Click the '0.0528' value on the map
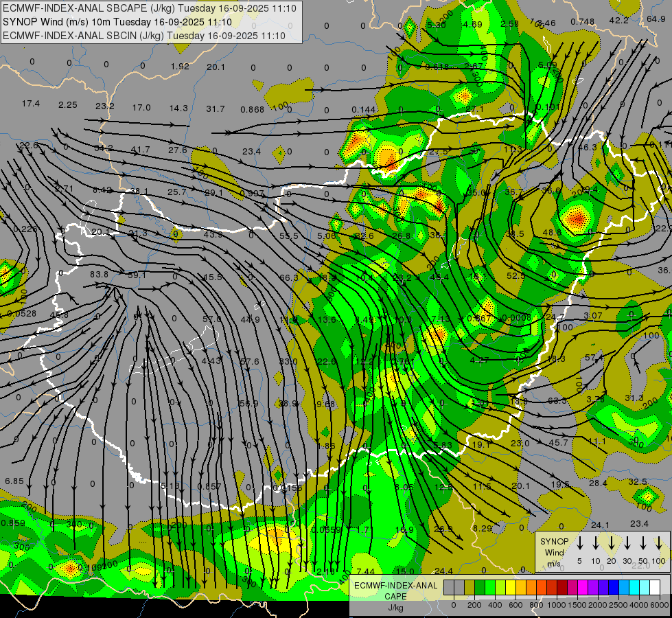Screen dimensions: 672x618 (x=21, y=314)
